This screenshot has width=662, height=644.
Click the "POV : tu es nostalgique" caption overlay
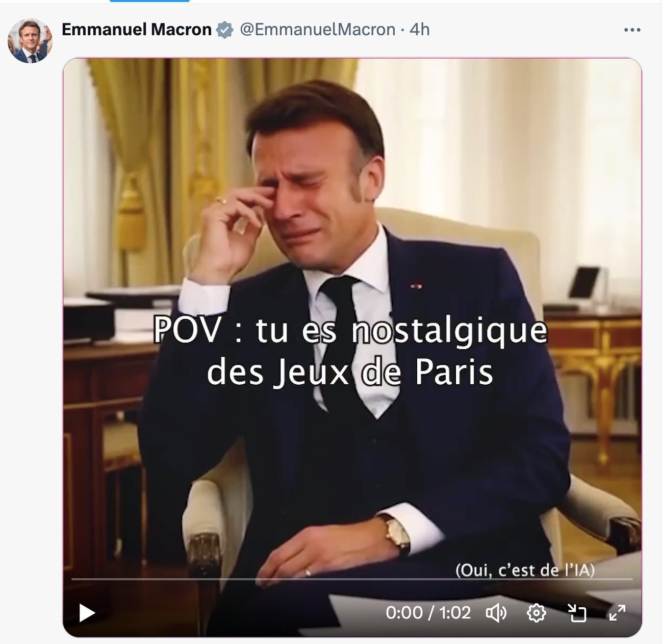click(350, 330)
